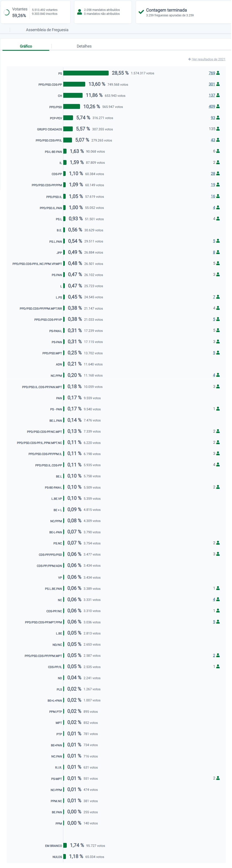The width and height of the screenshot is (232, 868).
Task: Click the Assembleia de Freguesia heading
Action: tap(47, 30)
